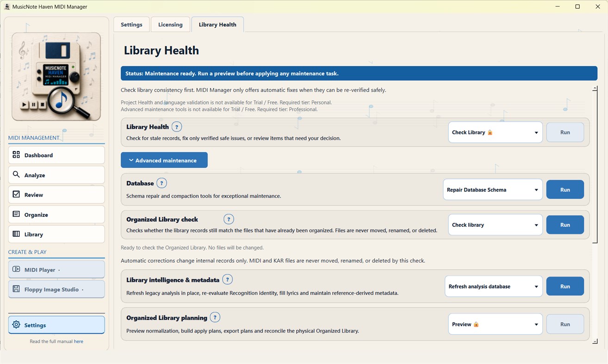Run the Refresh analysis database task
This screenshot has width=608, height=364.
(x=565, y=286)
